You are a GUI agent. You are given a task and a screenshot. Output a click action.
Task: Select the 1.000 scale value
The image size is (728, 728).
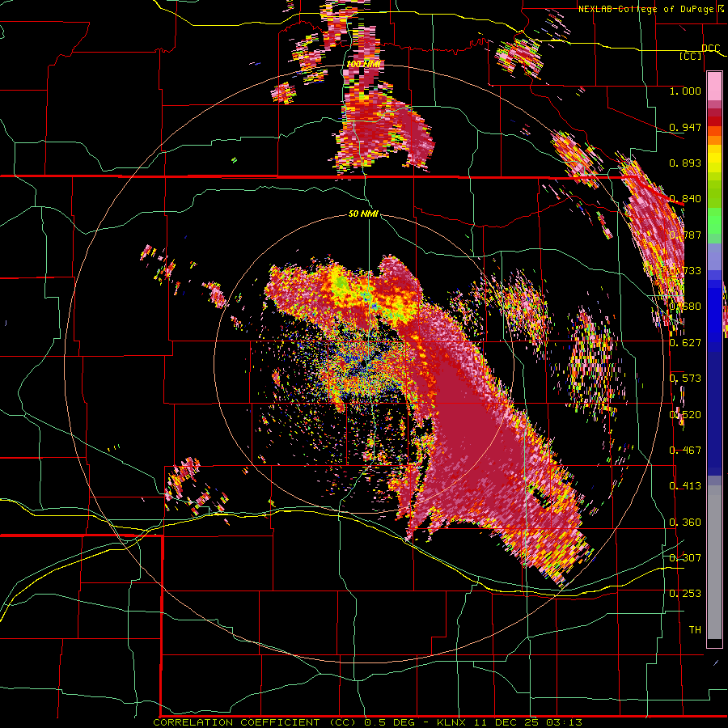click(685, 91)
